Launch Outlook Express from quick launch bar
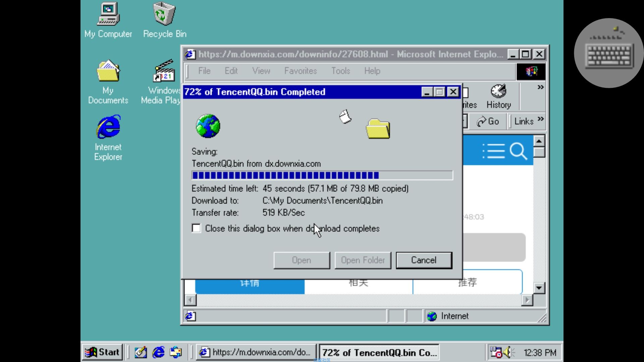Screen dimensions: 644x362 click(x=176, y=352)
